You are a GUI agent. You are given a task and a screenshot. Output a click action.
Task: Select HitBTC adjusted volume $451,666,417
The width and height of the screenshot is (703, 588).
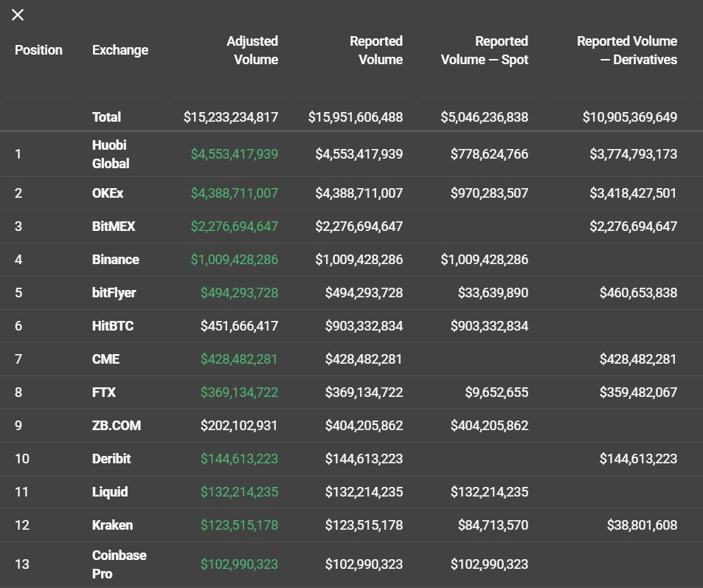click(240, 326)
